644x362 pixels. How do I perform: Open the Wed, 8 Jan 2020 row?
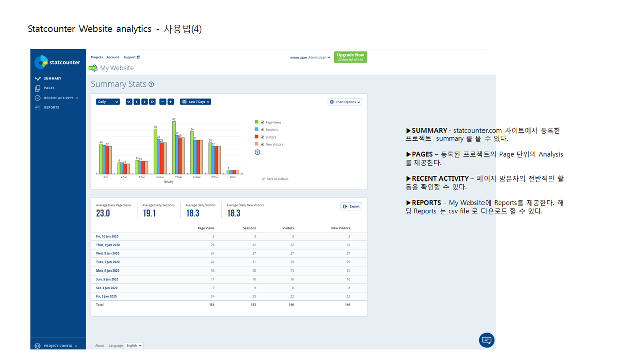tap(229, 253)
